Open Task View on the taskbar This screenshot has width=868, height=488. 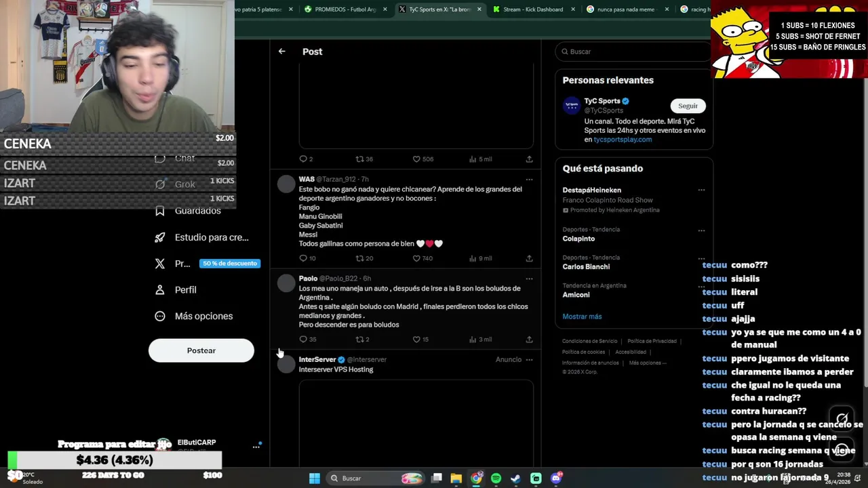(x=437, y=479)
